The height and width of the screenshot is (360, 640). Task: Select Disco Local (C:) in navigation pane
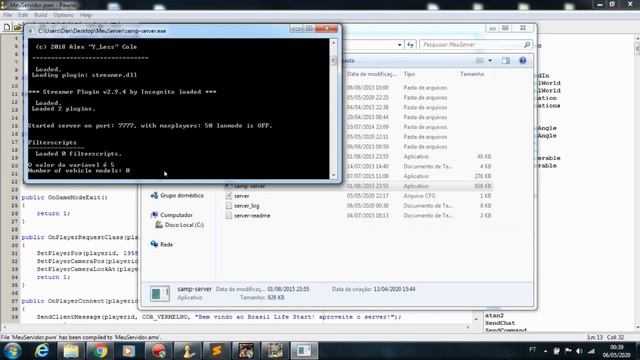click(184, 225)
